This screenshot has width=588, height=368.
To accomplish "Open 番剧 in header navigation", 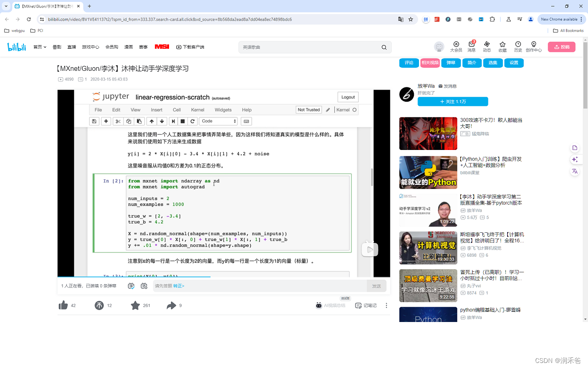I will (57, 47).
